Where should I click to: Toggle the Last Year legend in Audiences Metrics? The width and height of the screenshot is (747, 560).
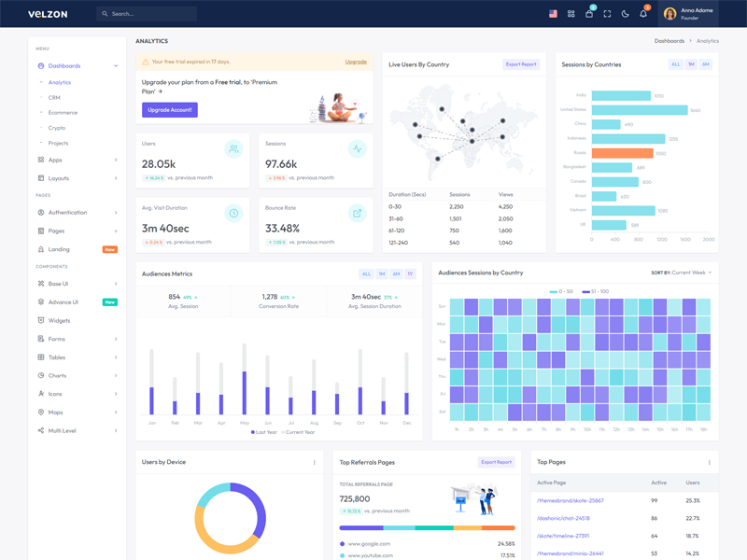point(263,432)
